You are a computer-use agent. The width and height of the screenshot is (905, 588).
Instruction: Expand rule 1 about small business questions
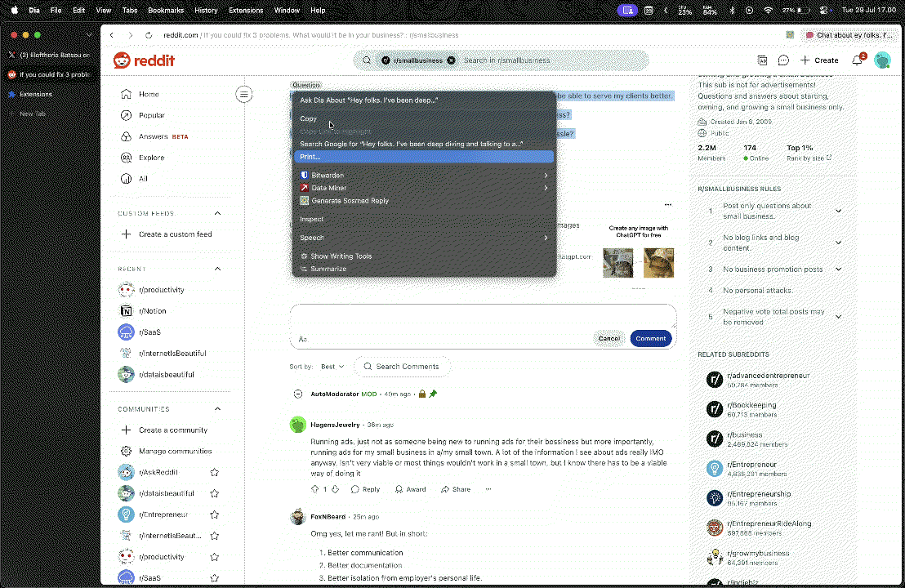[838, 212]
